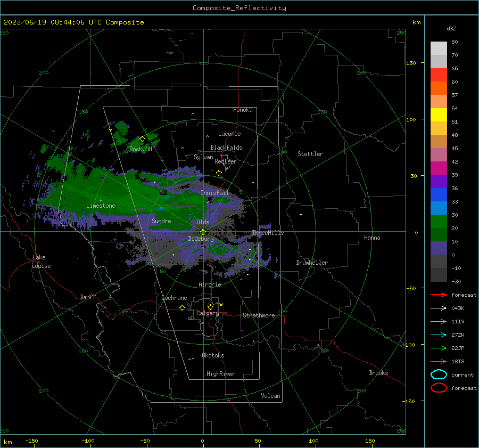Click the 33 dBZ blue color swatch
479x448 pixels.
[x=439, y=208]
